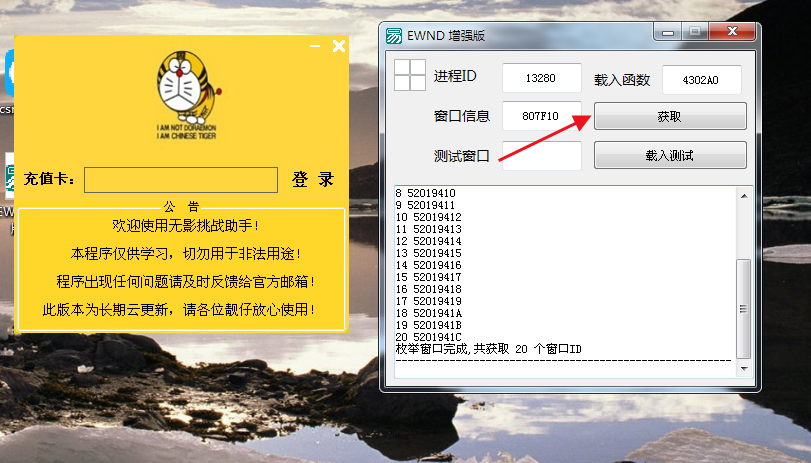Close the EWND window
Image resolution: width=811 pixels, height=463 pixels.
[732, 32]
